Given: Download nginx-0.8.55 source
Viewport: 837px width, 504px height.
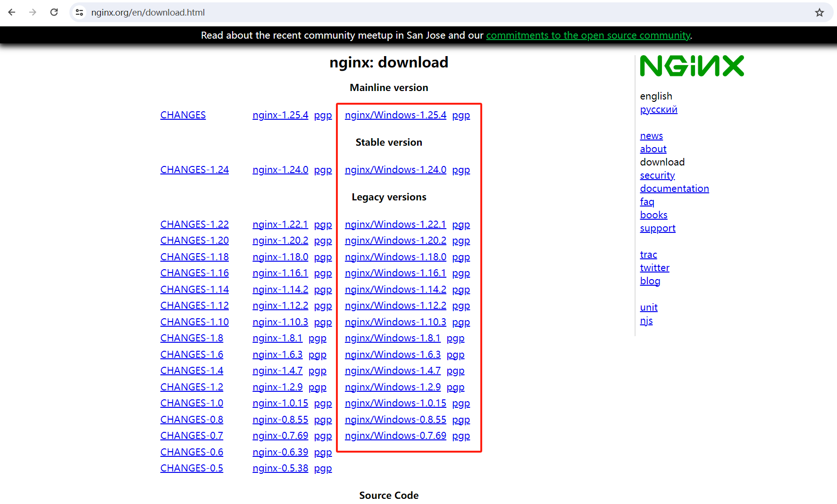Looking at the screenshot, I should (x=280, y=420).
